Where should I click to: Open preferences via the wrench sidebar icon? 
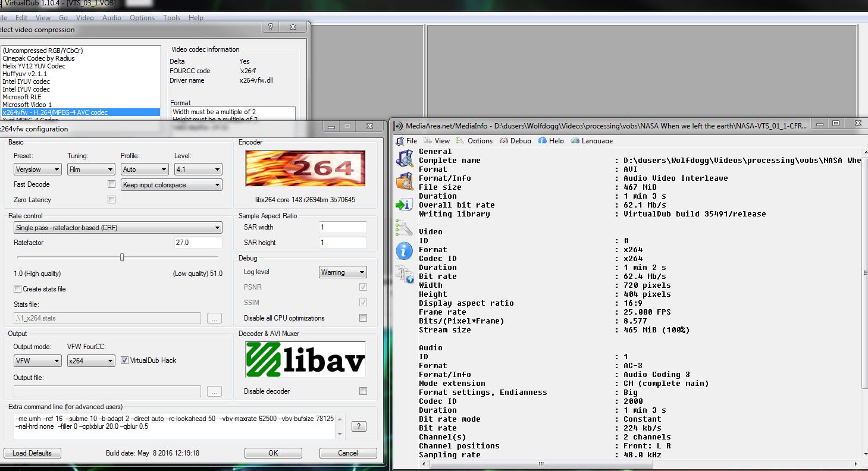[405, 228]
